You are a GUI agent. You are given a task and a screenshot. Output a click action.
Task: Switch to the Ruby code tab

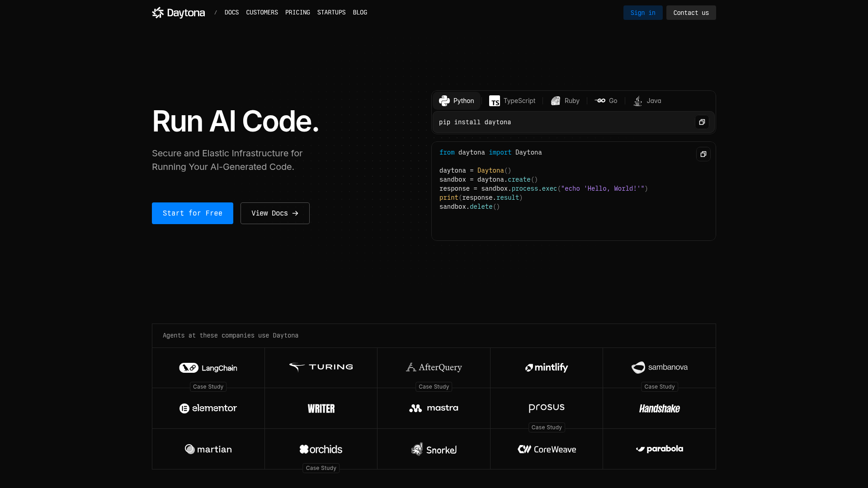point(565,101)
